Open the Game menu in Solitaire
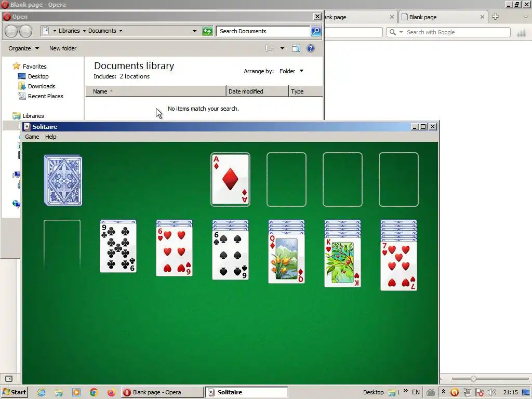 click(32, 137)
